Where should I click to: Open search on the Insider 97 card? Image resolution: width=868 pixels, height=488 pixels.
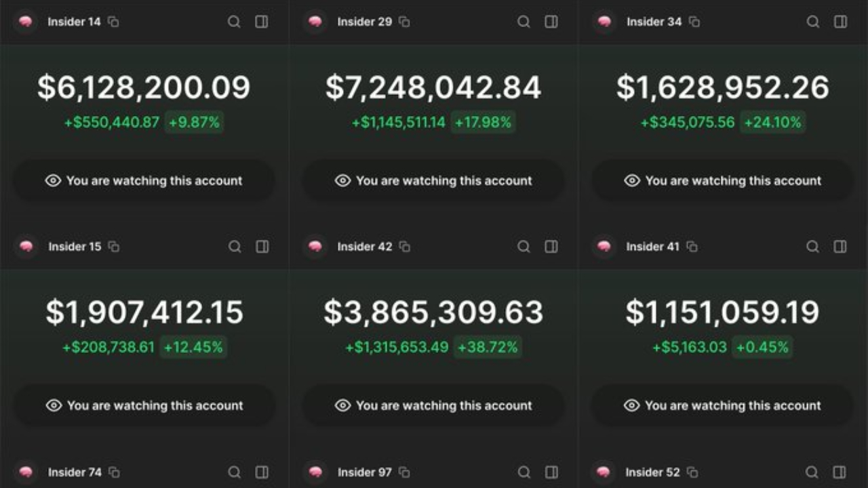(524, 472)
